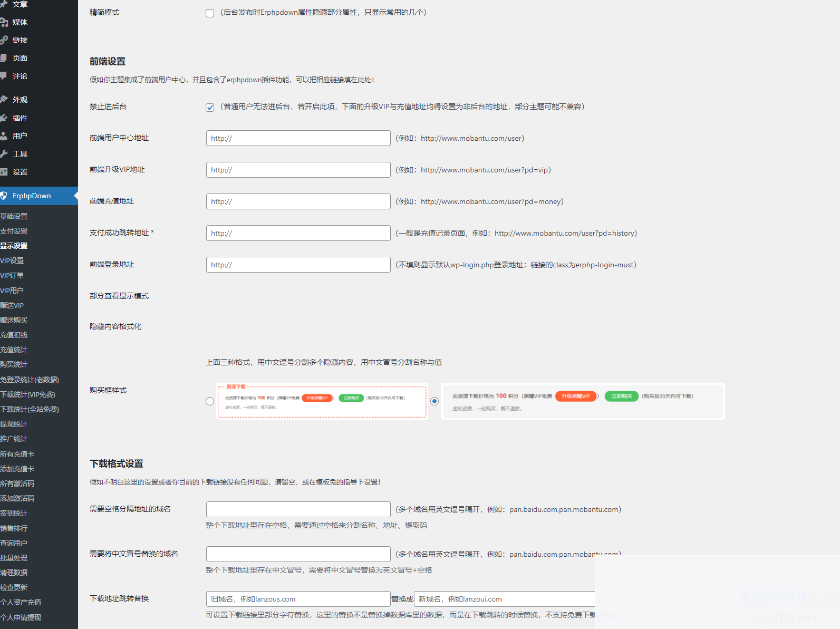The height and width of the screenshot is (629, 840).
Task: Click the 评论 comments icon in sidebar
Action: pos(4,76)
